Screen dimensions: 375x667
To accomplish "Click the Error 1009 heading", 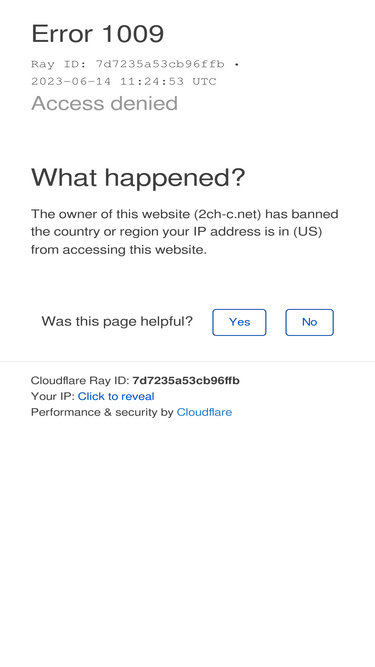I will click(97, 33).
